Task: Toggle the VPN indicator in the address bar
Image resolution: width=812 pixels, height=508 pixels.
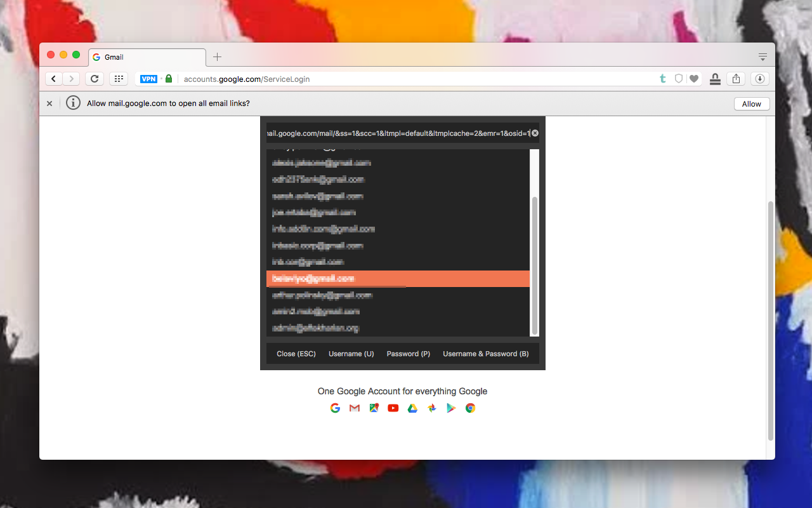Action: (x=148, y=79)
